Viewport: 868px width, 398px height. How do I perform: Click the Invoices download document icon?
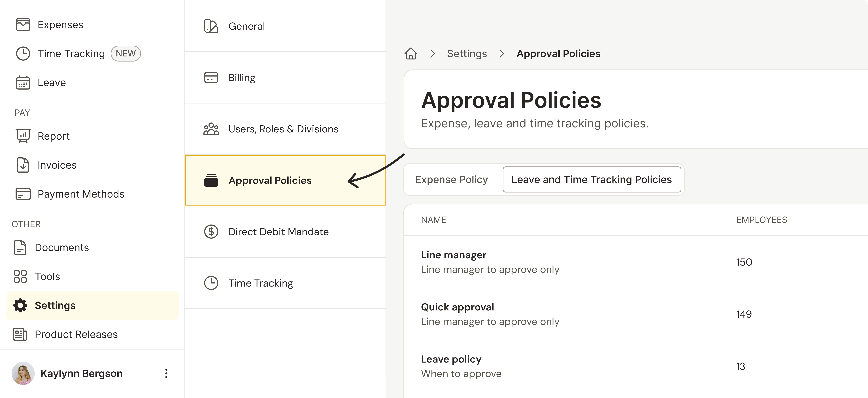pyautogui.click(x=23, y=165)
